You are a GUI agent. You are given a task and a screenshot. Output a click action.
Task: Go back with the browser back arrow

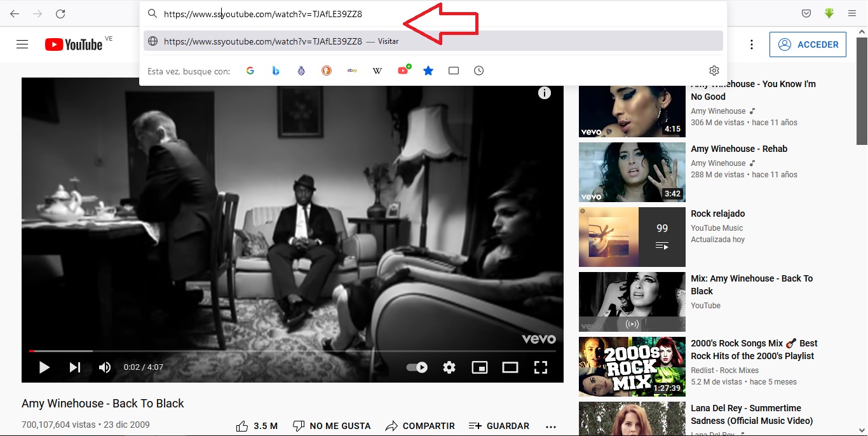point(15,13)
